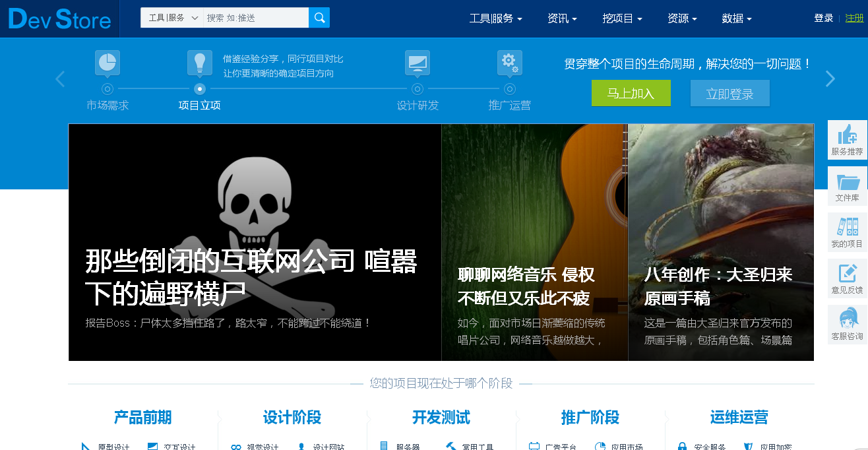Click the 服务器 server icon
Image resolution: width=868 pixels, height=450 pixels.
point(384,447)
